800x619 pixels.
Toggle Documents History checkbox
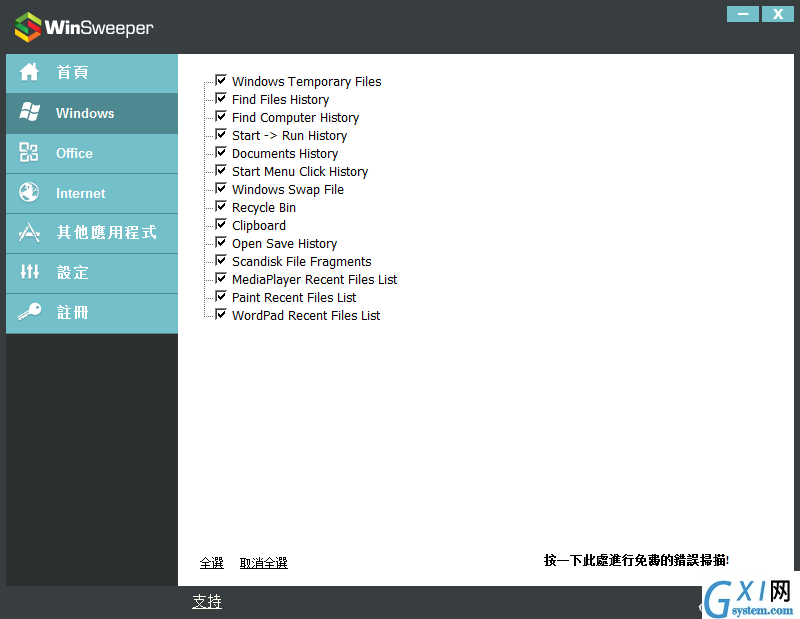(221, 152)
